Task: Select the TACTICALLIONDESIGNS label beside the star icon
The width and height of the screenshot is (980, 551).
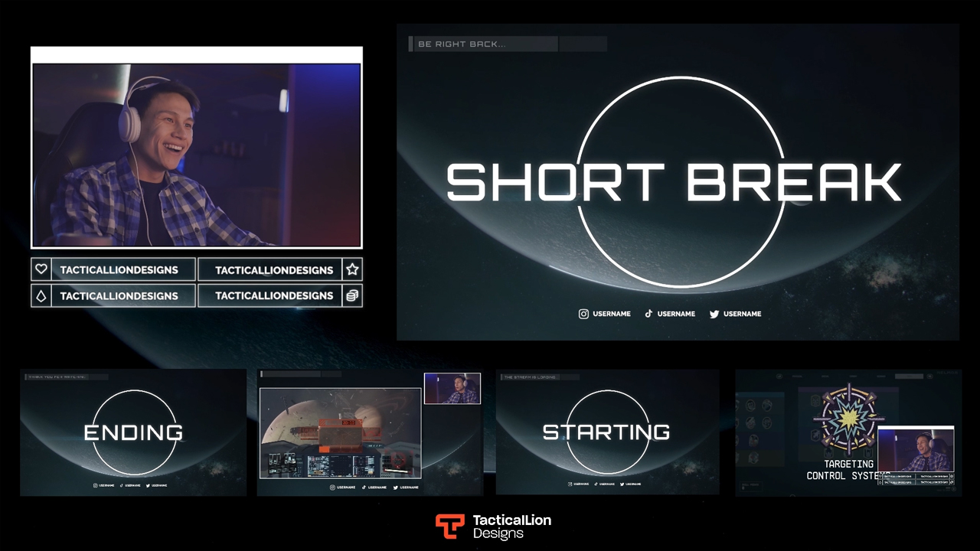Action: [x=274, y=270]
